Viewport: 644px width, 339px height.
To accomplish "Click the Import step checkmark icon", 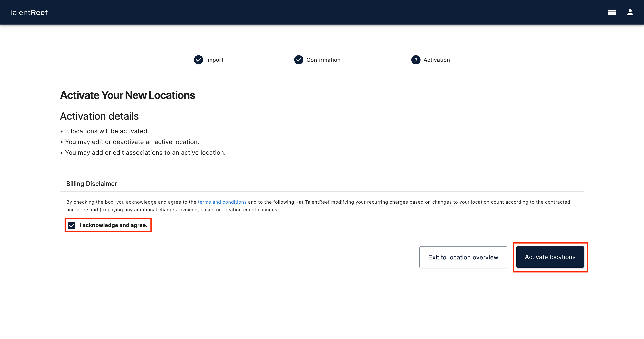I will click(199, 60).
